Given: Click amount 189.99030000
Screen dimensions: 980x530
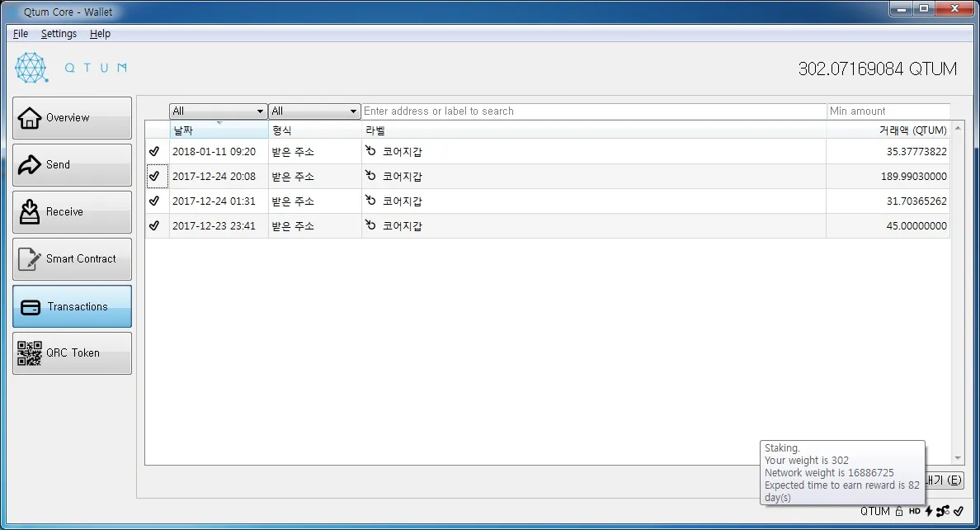Looking at the screenshot, I should 914,177.
